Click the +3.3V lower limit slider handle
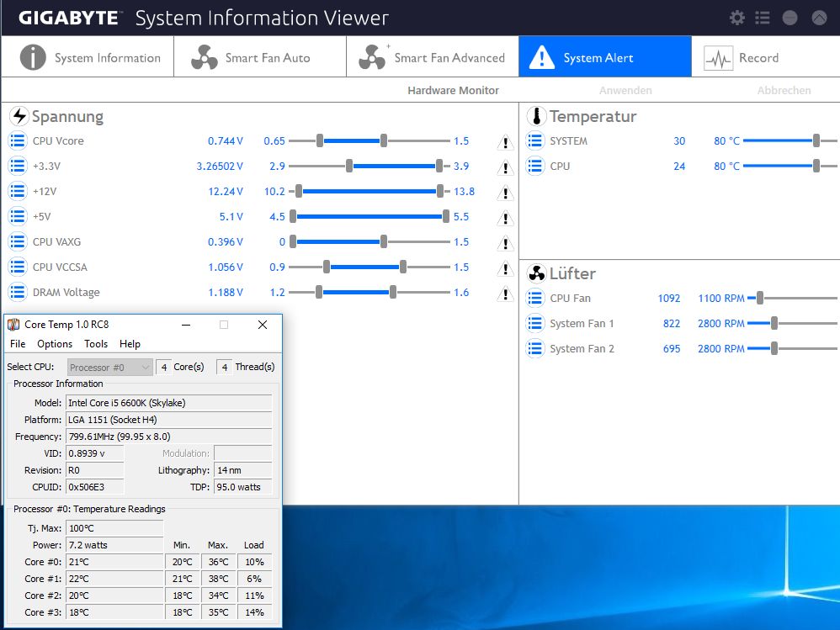This screenshot has width=840, height=630. click(x=349, y=166)
